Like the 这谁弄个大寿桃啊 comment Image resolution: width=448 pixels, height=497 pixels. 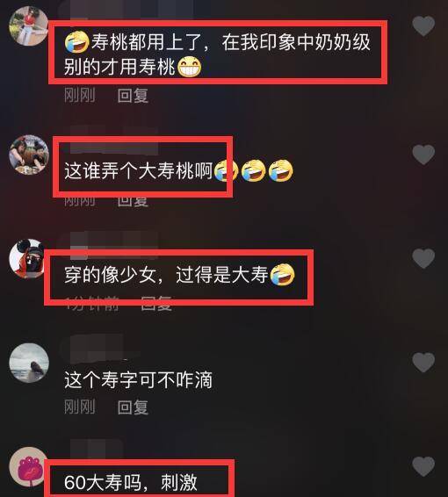point(423,155)
